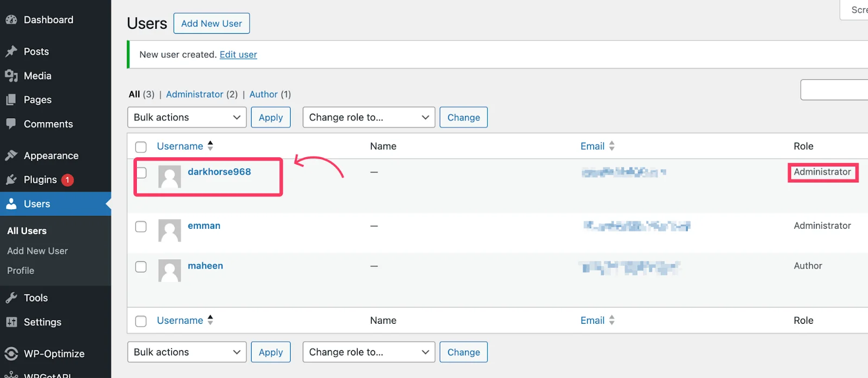Click the Appearance paintbrush icon
The width and height of the screenshot is (868, 378).
11,156
